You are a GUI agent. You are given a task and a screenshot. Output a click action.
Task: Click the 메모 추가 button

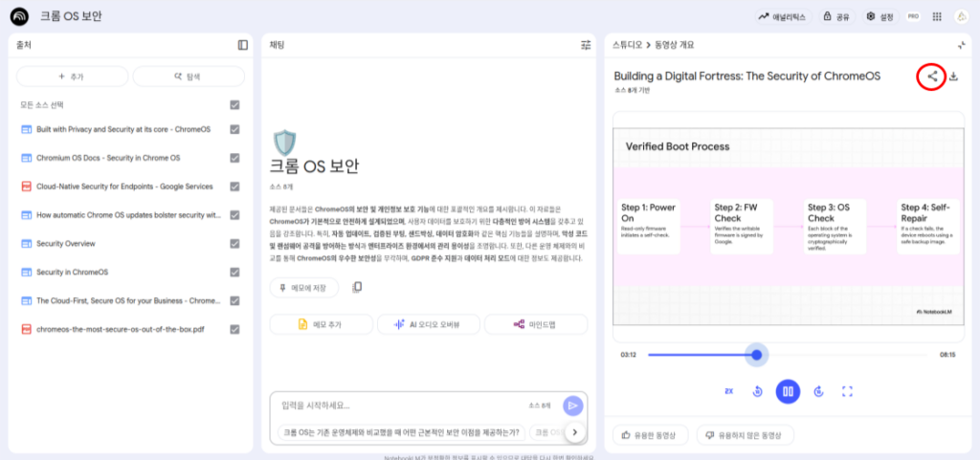[x=322, y=324]
